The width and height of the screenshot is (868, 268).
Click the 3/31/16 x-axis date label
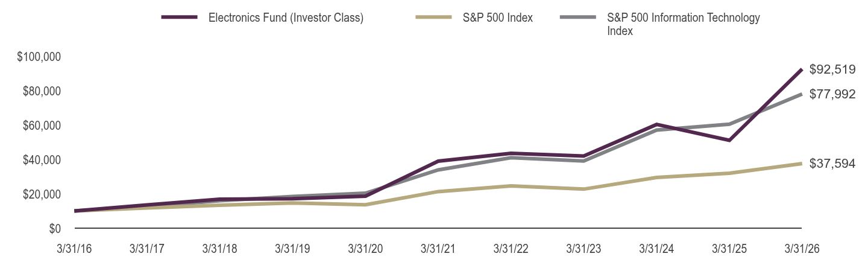pos(75,249)
